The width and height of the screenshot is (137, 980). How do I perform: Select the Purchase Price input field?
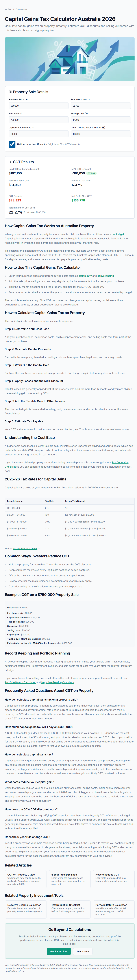tap(36, 105)
